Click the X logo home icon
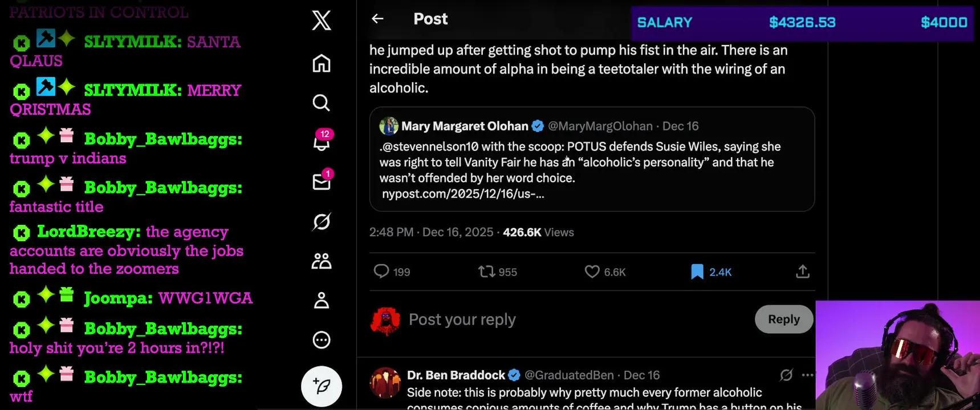Screen dimensions: 980x410 coord(322,20)
